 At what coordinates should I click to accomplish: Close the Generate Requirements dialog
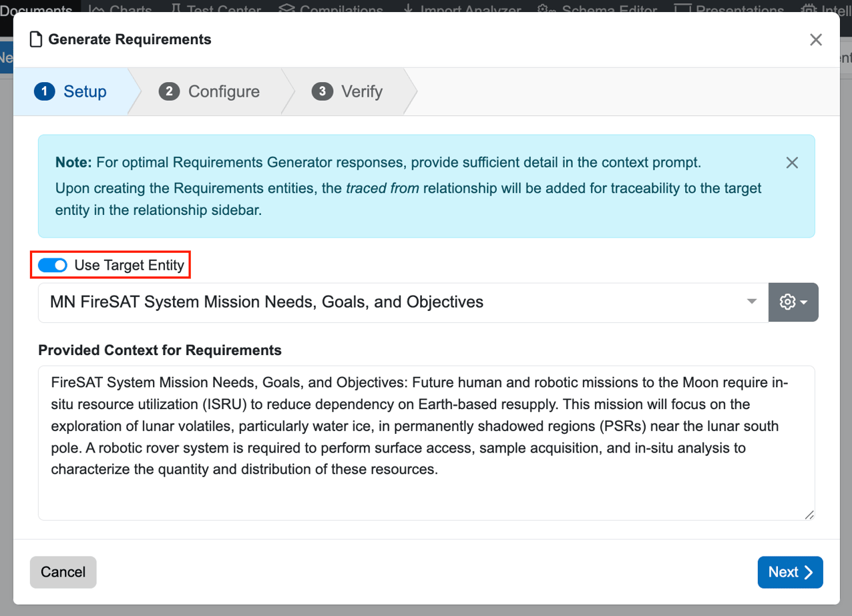tap(815, 40)
